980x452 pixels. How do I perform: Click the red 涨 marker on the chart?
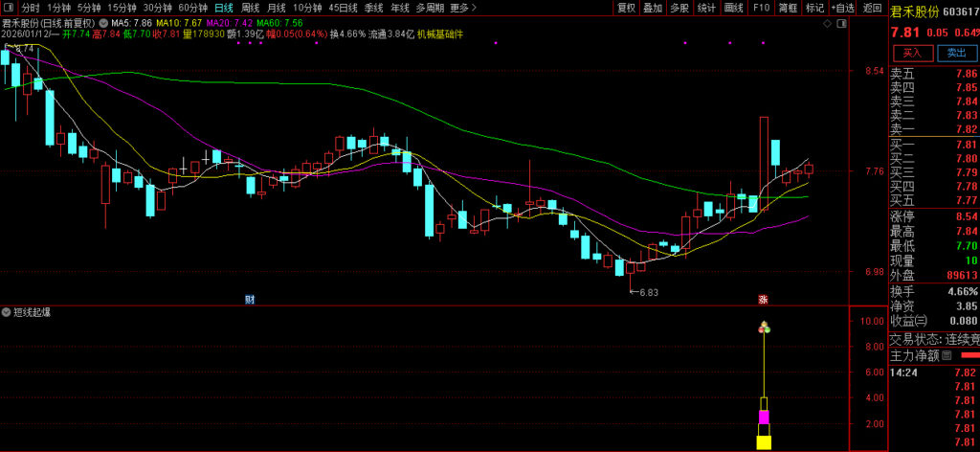[763, 299]
